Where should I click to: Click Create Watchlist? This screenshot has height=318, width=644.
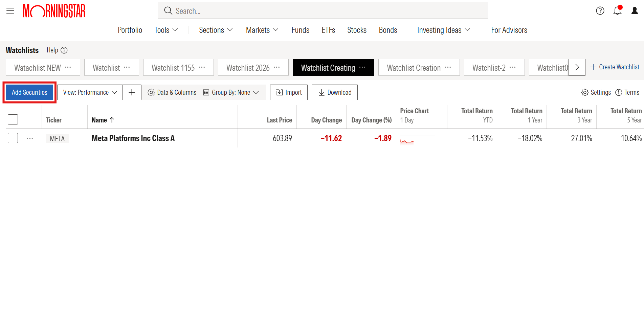pos(615,67)
